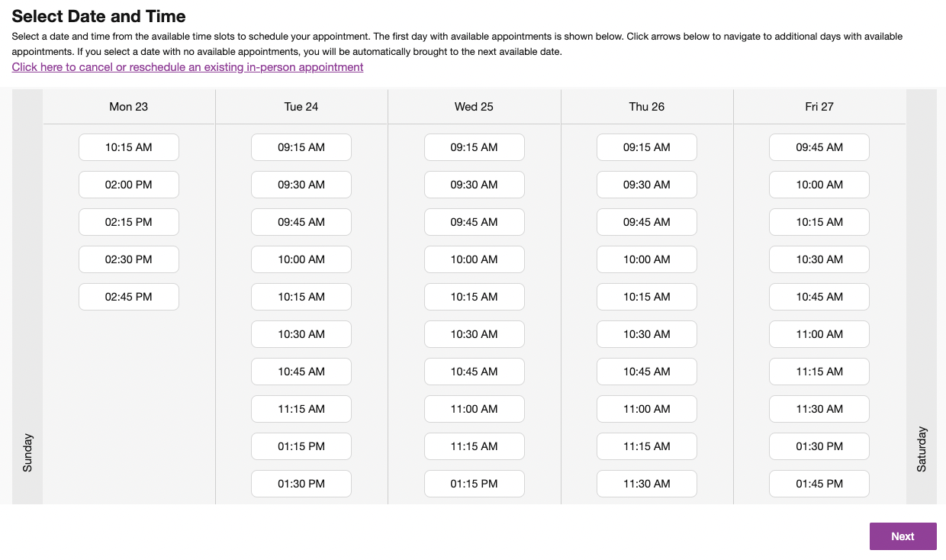
Task: Choose 11:30 AM under Friday
Action: pos(819,409)
